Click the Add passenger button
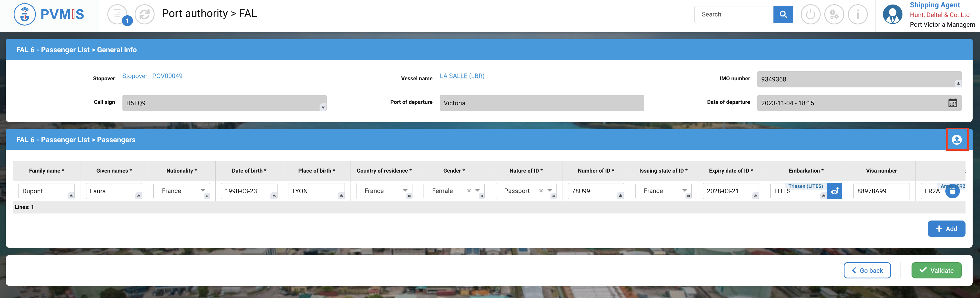Viewport: 980px width, 298px height. (946, 228)
